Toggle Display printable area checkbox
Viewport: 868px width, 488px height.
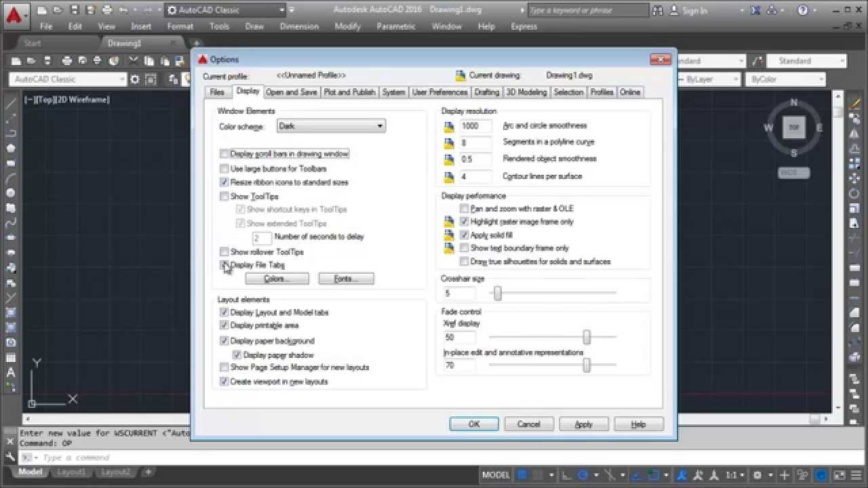tap(224, 325)
